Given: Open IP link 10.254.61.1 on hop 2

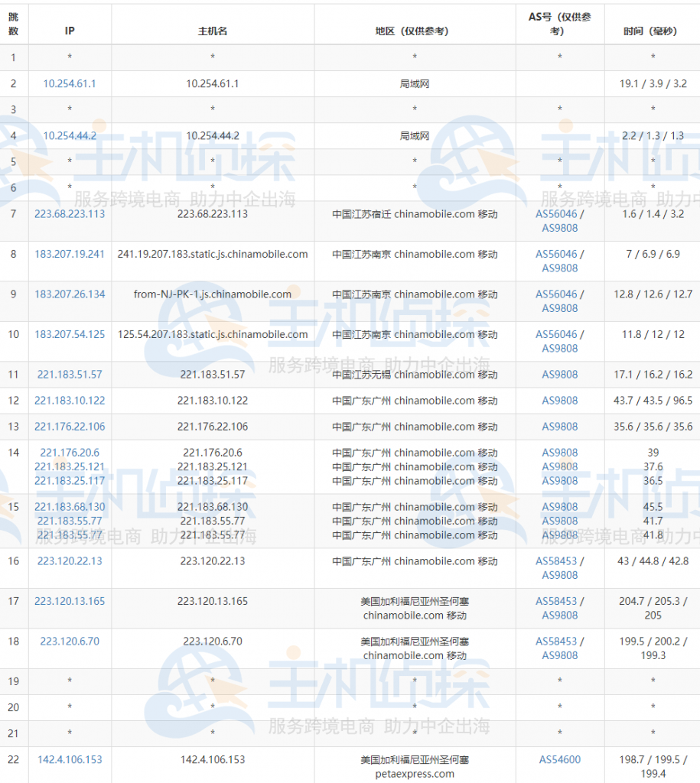Looking at the screenshot, I should pyautogui.click(x=69, y=83).
